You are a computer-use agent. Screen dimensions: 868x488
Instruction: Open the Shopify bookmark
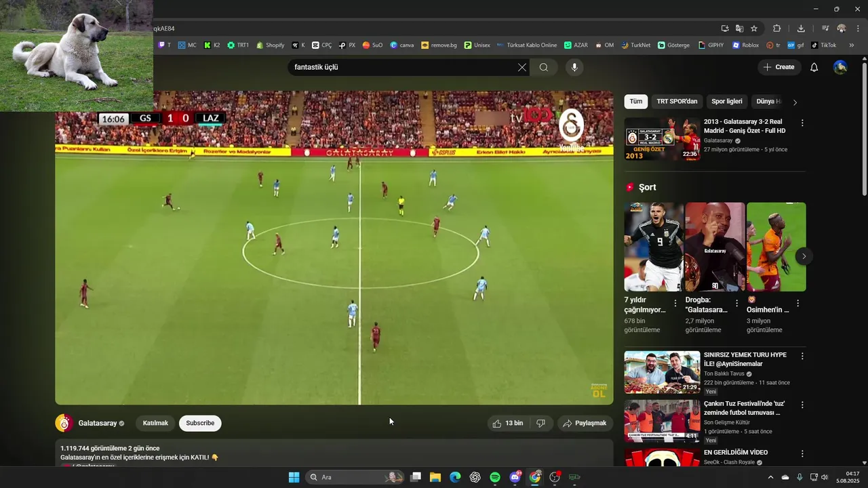click(x=270, y=45)
